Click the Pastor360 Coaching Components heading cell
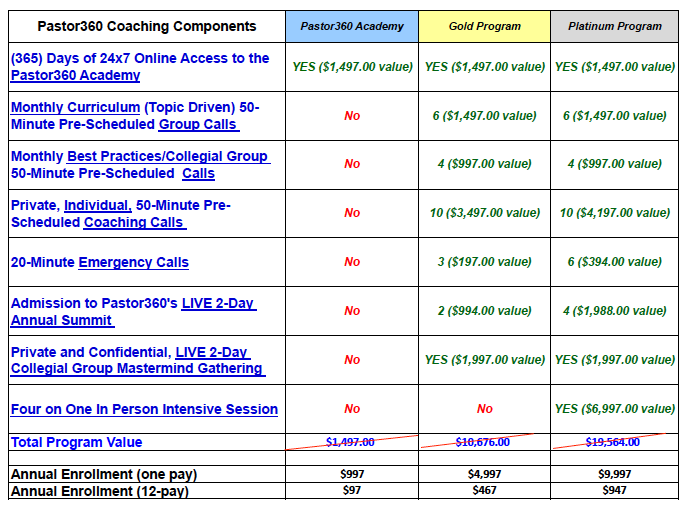Image resolution: width=688 pixels, height=505 pixels. point(147,26)
